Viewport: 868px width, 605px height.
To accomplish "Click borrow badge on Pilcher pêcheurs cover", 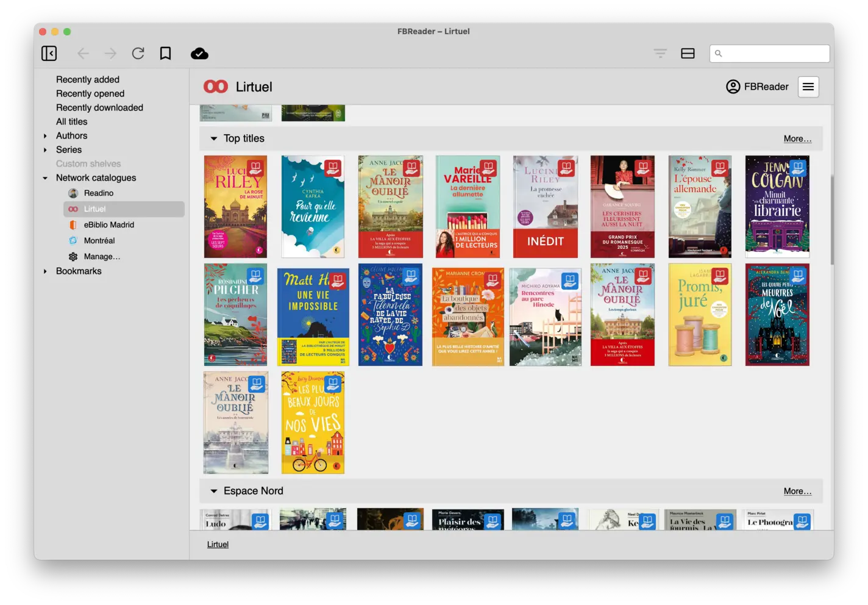I will click(x=256, y=277).
